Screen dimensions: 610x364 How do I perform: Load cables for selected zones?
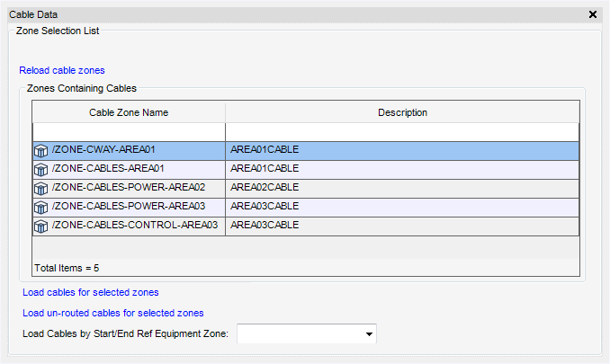coord(91,292)
